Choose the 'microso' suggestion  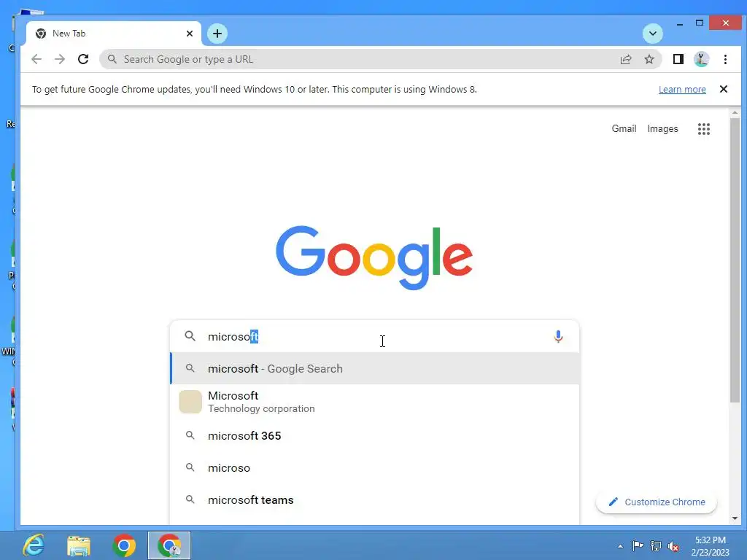coord(375,467)
